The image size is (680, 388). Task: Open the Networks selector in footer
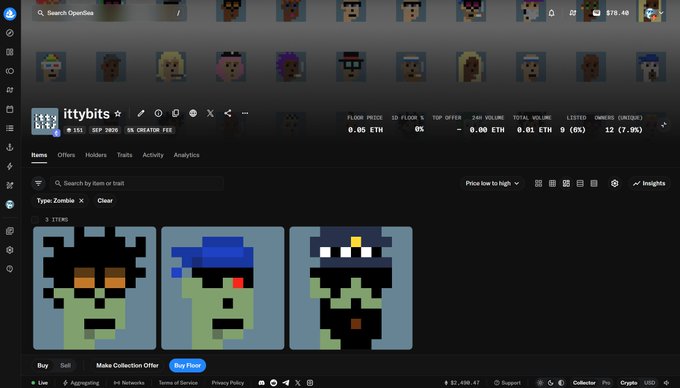tap(129, 383)
